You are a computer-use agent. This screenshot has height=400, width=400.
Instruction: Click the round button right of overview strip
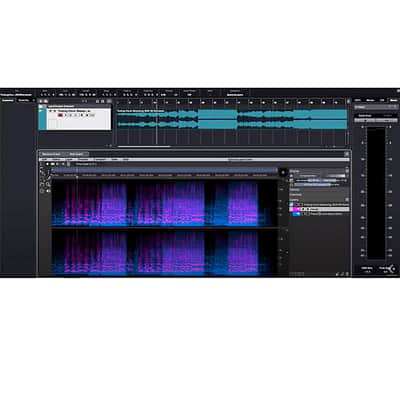(x=283, y=172)
